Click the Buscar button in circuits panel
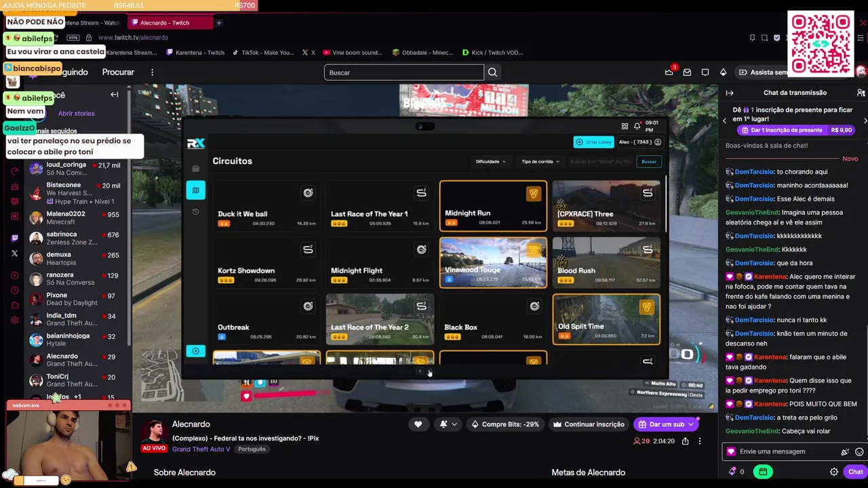The width and height of the screenshot is (868, 488). click(x=649, y=161)
